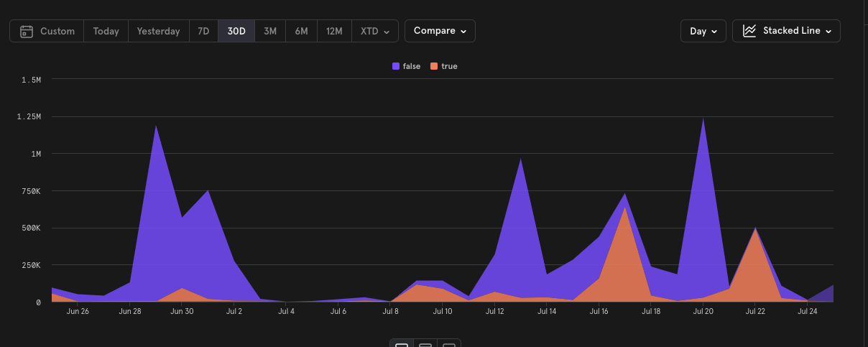Click the Jul 12 x-axis label
The image size is (868, 347).
[x=494, y=312]
